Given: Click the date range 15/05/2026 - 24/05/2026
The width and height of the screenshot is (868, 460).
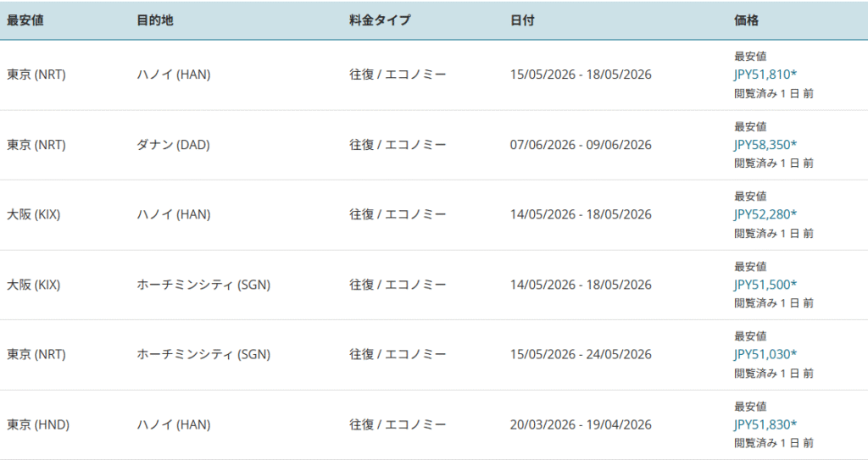Looking at the screenshot, I should click(x=581, y=354).
